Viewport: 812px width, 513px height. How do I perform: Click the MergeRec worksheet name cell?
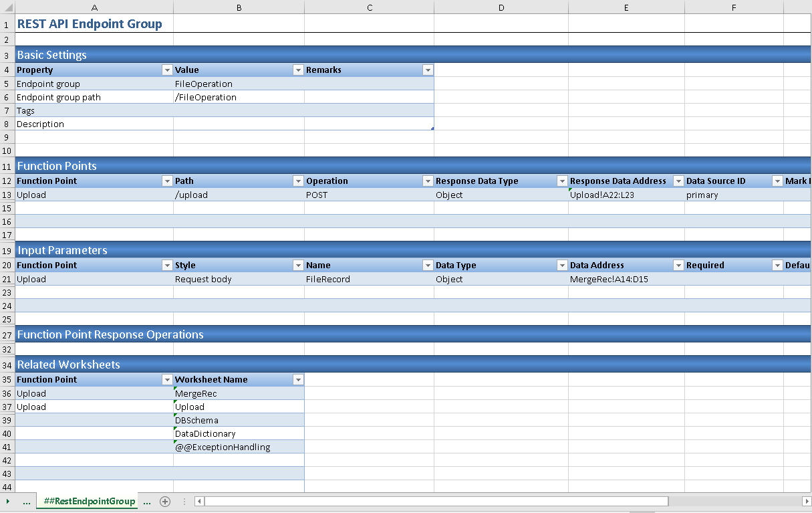pyautogui.click(x=239, y=394)
